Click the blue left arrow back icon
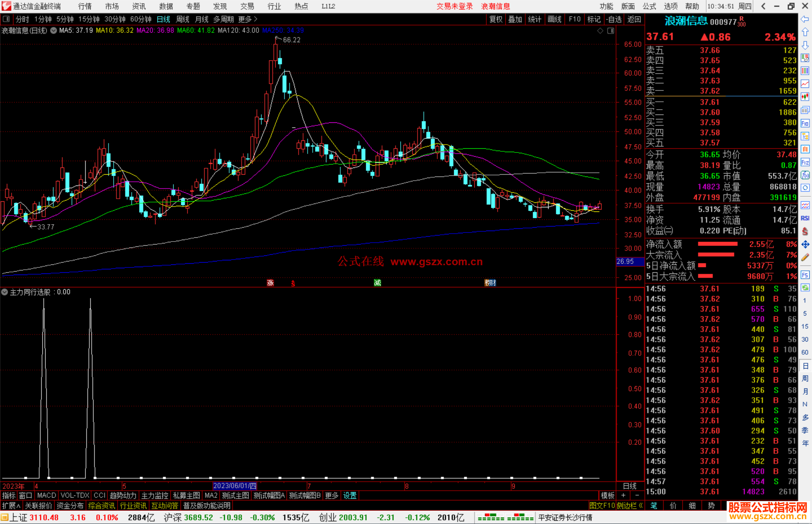This screenshot has height=524, width=812. click(x=805, y=19)
